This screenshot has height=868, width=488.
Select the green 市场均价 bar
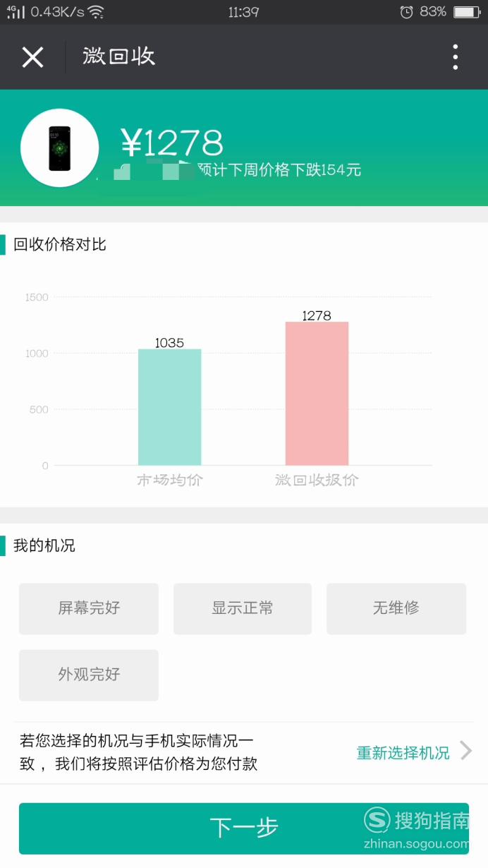[x=169, y=407]
